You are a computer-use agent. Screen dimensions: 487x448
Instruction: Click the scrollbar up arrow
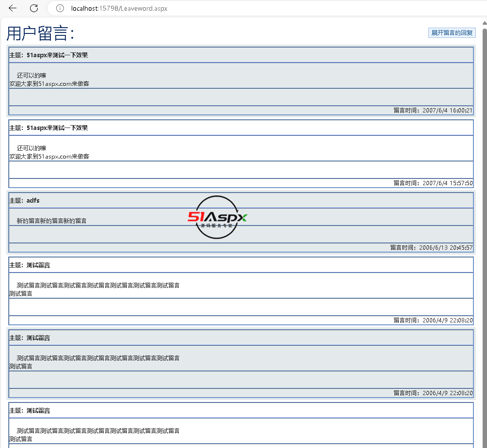pyautogui.click(x=485, y=23)
